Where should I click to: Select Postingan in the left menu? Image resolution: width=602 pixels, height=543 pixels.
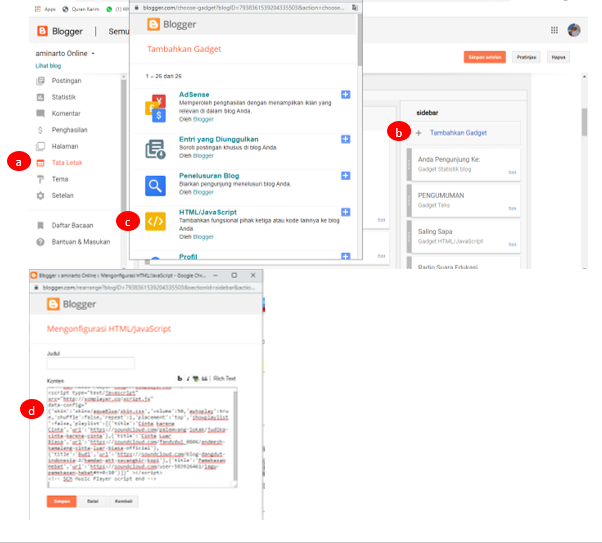66,81
